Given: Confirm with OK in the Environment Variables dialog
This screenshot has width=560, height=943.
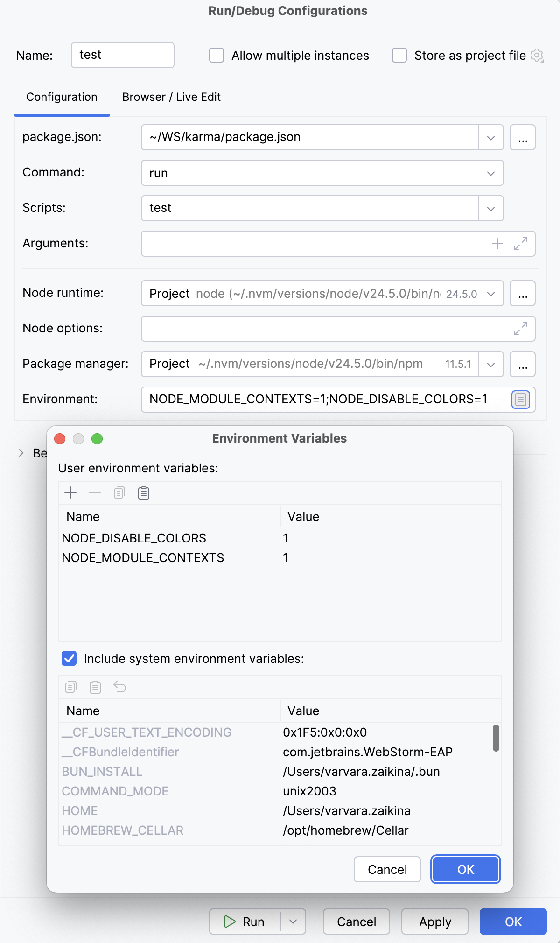Looking at the screenshot, I should (466, 869).
